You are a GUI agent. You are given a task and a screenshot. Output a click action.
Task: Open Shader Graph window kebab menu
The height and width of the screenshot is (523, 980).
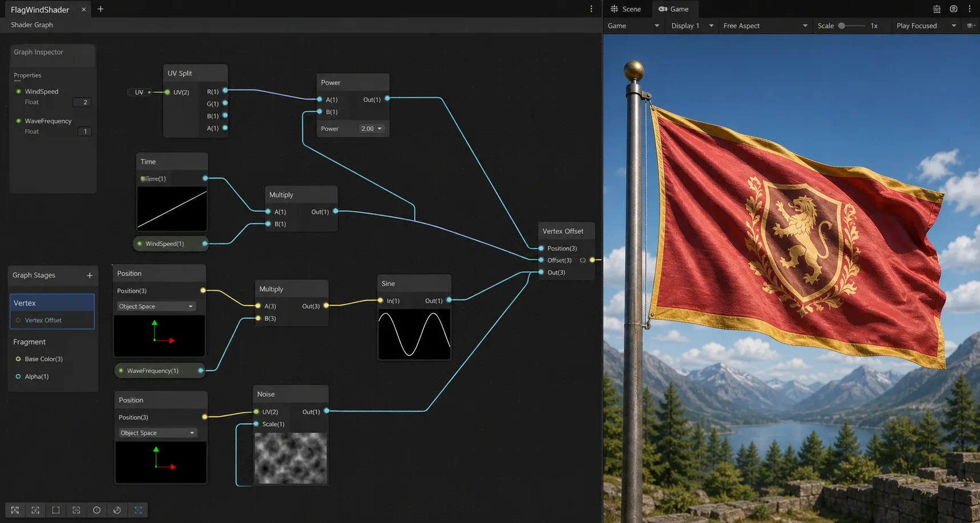click(591, 9)
